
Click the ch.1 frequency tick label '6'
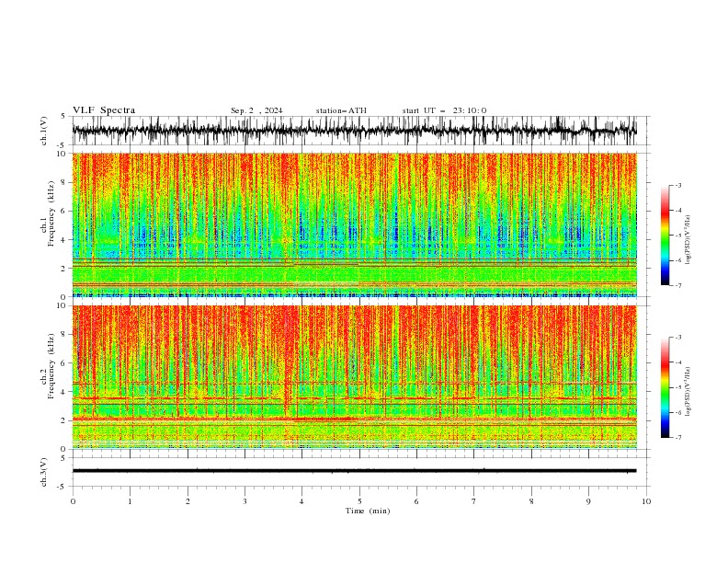64,211
